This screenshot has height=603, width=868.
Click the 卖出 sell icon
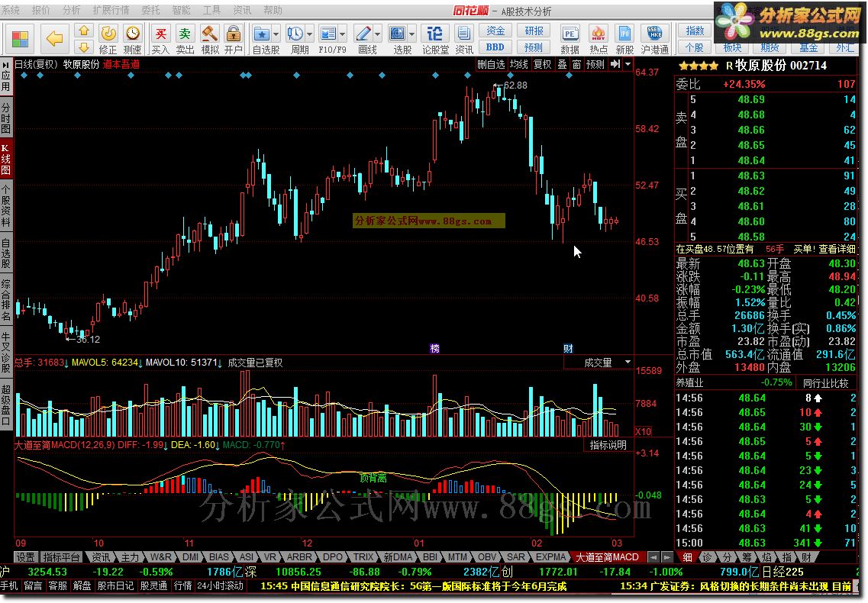(185, 34)
